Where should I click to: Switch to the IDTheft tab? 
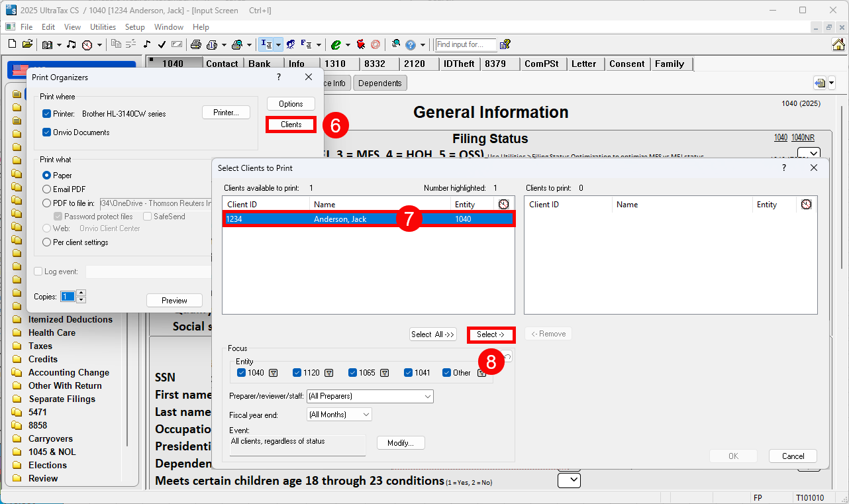point(458,64)
